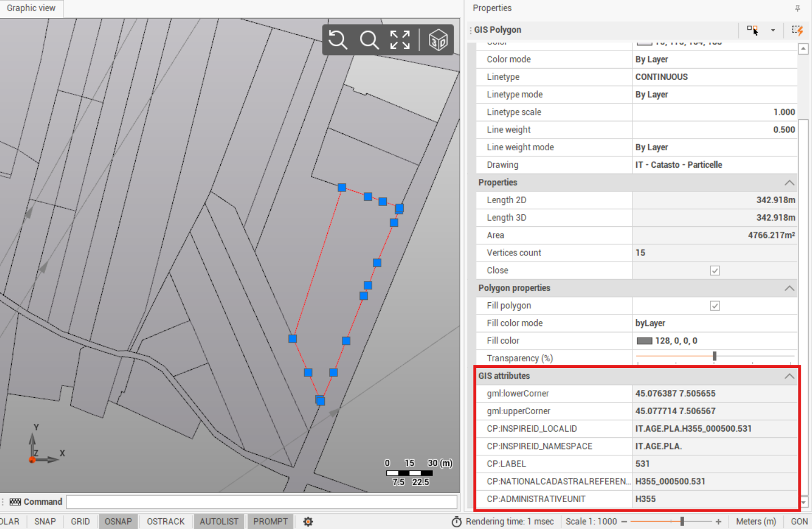Viewport: 812px width, 529px height.
Task: Collapse the GIS attributes section
Action: (x=789, y=376)
